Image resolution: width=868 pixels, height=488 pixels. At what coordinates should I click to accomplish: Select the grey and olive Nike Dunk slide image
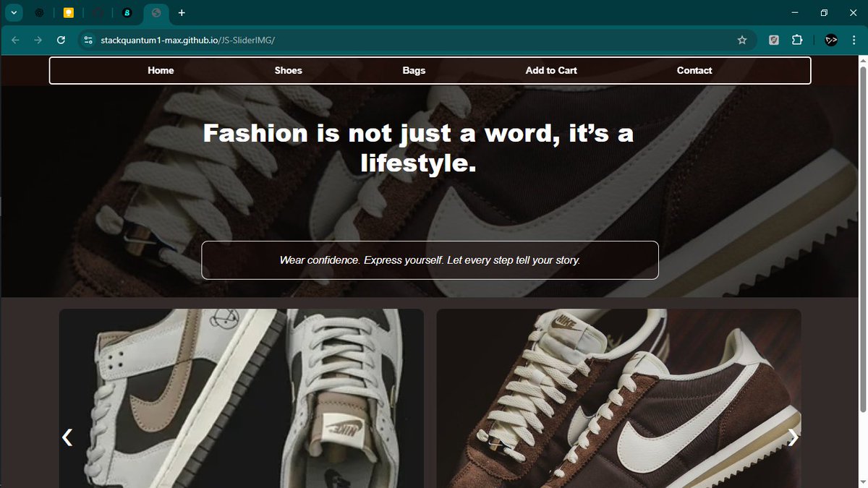coord(242,398)
